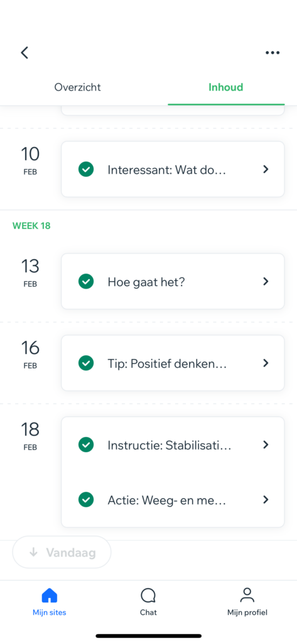Open the Chat bubble icon
The image size is (297, 644).
148,595
